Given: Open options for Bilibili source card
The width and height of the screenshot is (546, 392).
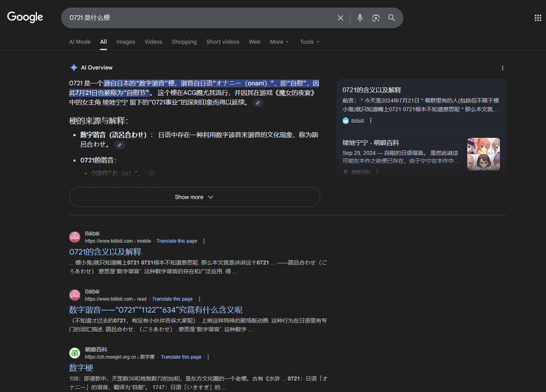Looking at the screenshot, I should (x=371, y=121).
